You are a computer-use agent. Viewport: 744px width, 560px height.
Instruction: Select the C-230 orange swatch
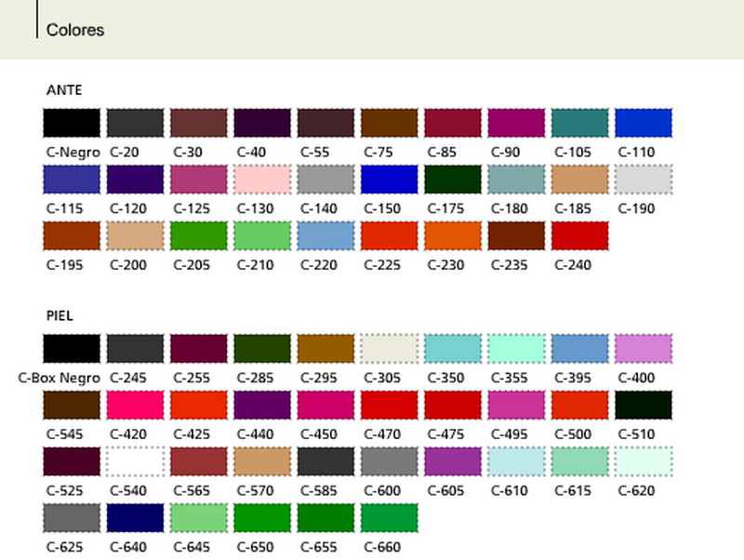pyautogui.click(x=453, y=236)
